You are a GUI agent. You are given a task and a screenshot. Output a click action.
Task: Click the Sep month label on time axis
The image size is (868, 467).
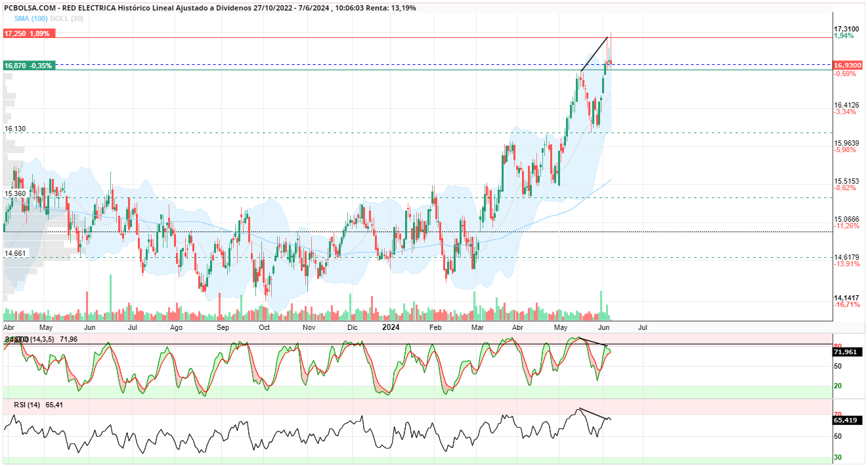pyautogui.click(x=223, y=327)
